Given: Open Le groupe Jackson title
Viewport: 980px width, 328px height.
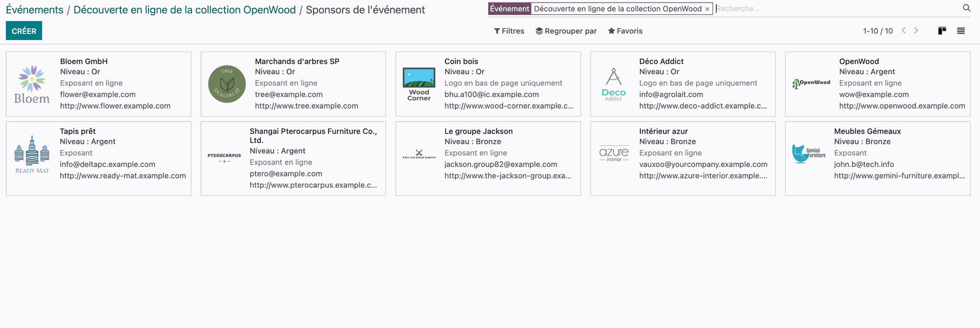Looking at the screenshot, I should click(479, 131).
